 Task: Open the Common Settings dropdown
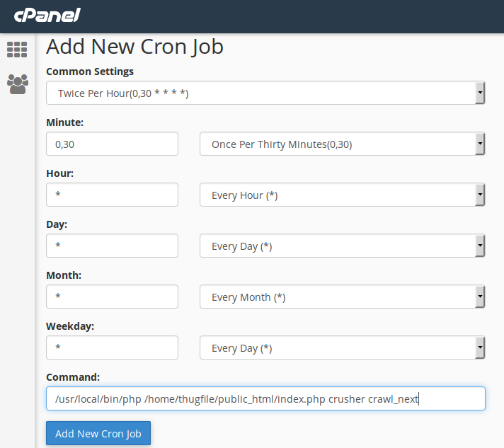tap(262, 93)
